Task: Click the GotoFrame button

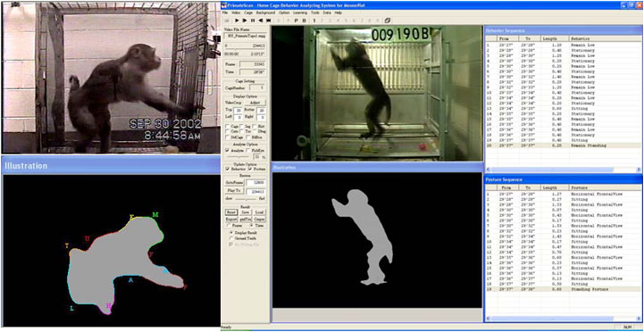Action: pos(234,182)
